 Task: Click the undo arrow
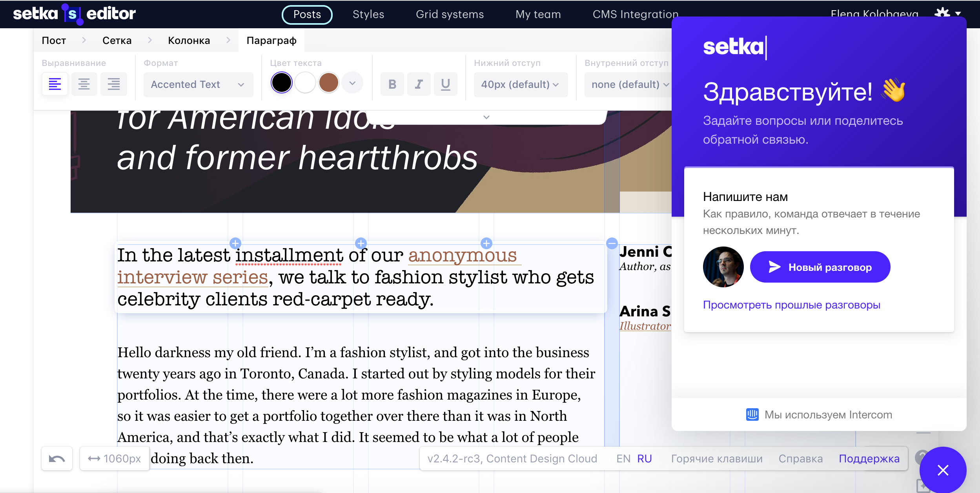[x=57, y=458]
